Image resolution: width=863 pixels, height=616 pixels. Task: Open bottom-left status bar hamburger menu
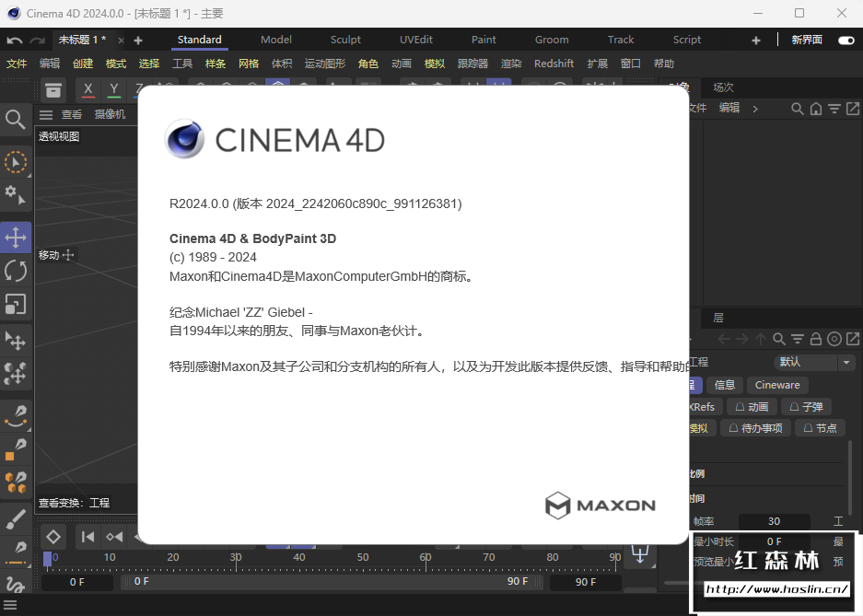[9, 606]
